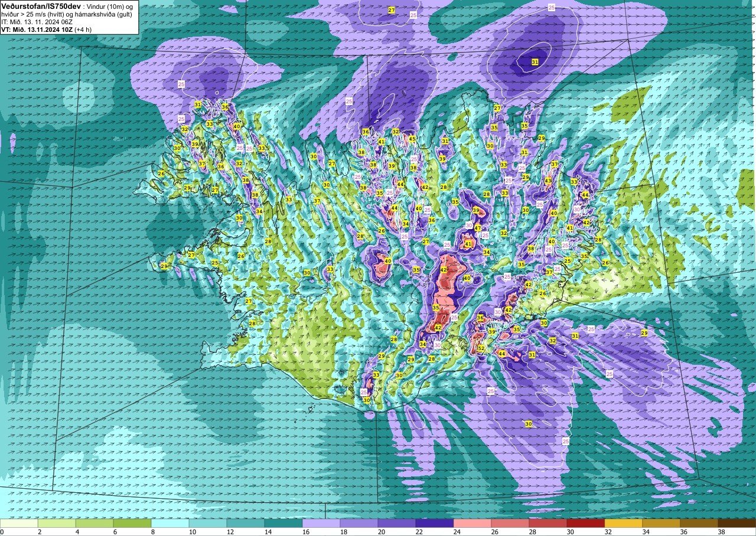Click the 34–36 mustard legend swatch
Image resolution: width=756 pixels, height=536 pixels.
click(661, 523)
